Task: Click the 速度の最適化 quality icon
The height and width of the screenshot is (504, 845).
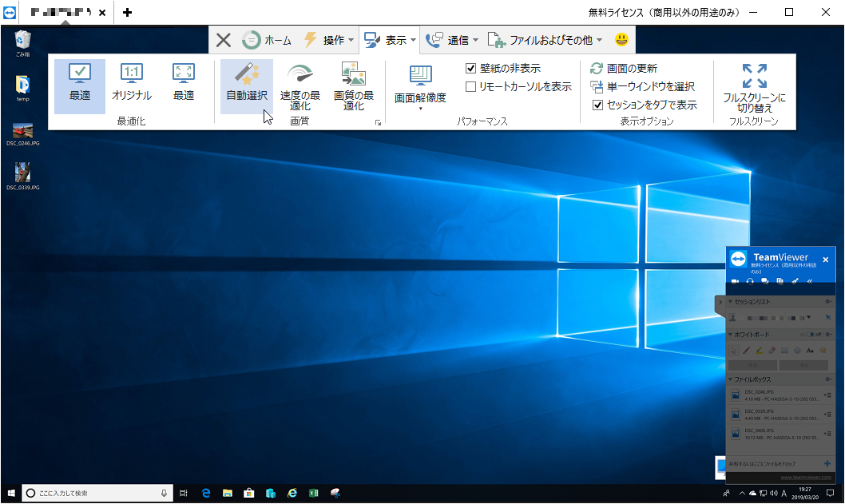Action: pos(301,84)
